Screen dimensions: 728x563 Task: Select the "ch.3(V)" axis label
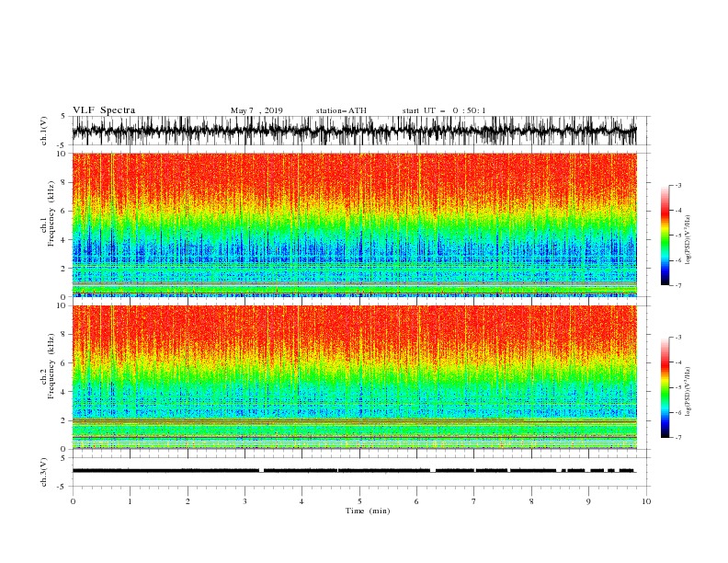tap(44, 472)
